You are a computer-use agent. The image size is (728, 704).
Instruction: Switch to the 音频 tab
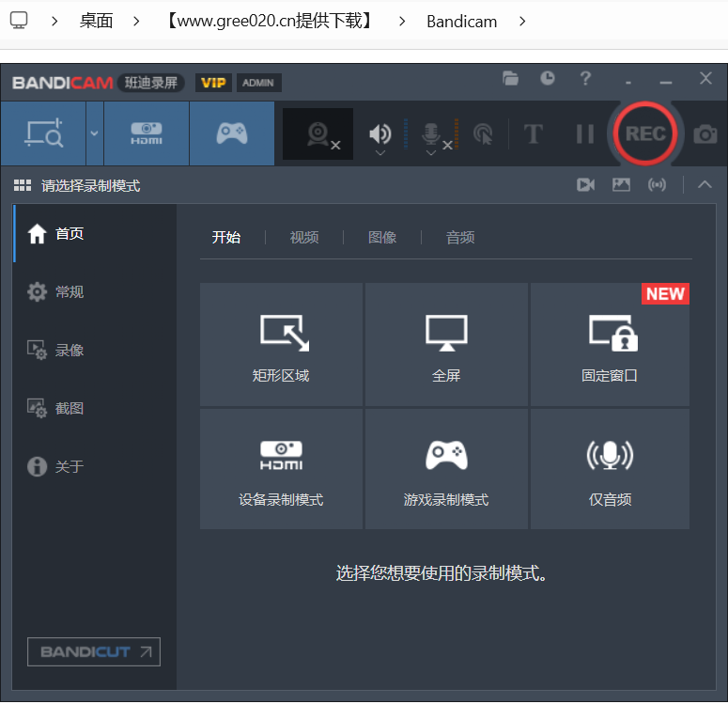[460, 238]
